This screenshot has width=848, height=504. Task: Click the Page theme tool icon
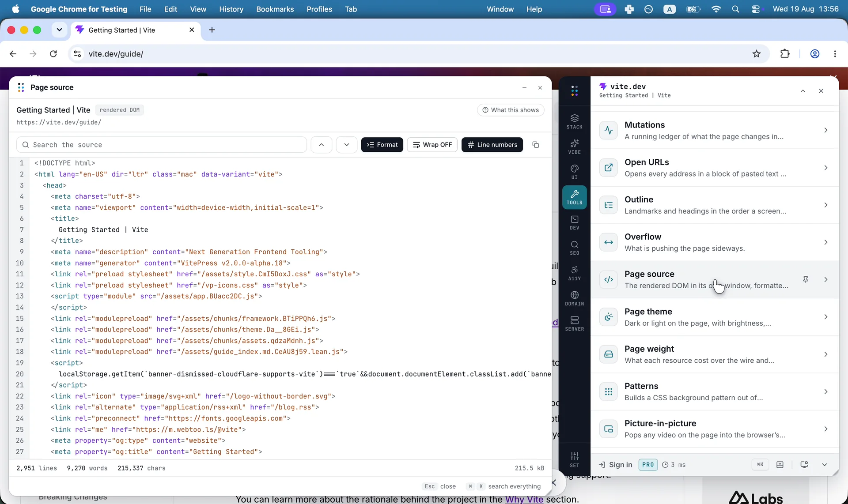[608, 317]
